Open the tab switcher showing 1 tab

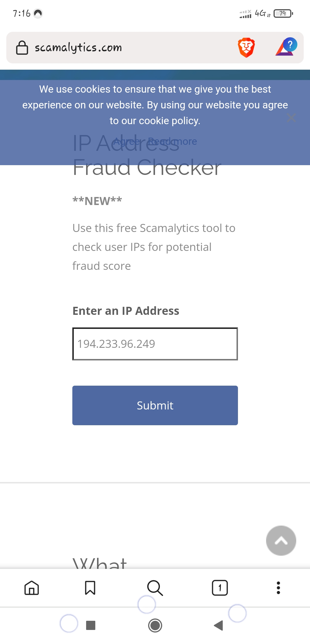(x=220, y=588)
